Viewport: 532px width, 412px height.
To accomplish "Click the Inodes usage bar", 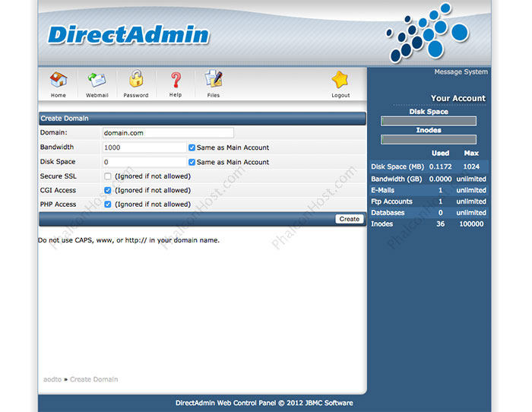I will pyautogui.click(x=429, y=139).
